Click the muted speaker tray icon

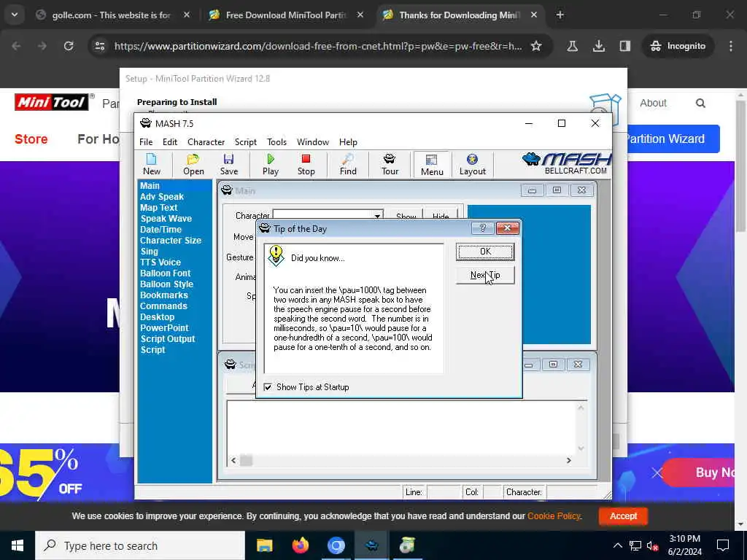(x=652, y=545)
